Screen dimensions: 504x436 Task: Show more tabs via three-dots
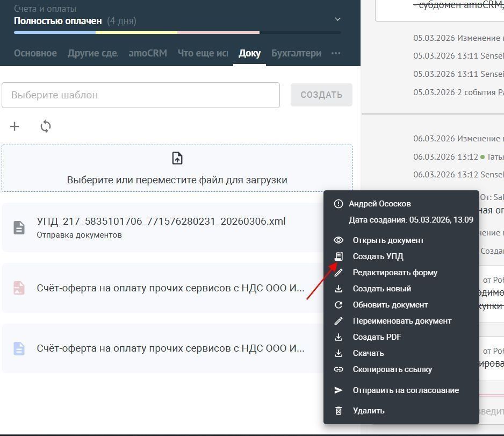coord(336,53)
